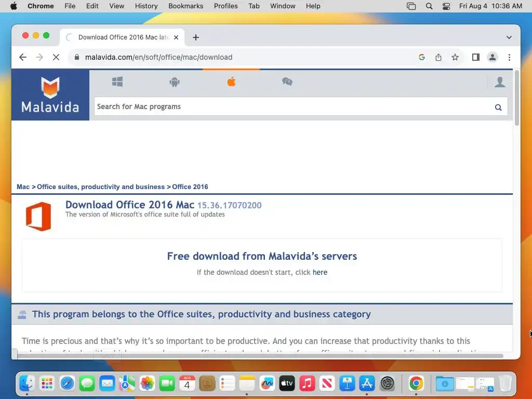Open the Apple menu
The height and width of the screenshot is (399, 532).
pyautogui.click(x=14, y=6)
